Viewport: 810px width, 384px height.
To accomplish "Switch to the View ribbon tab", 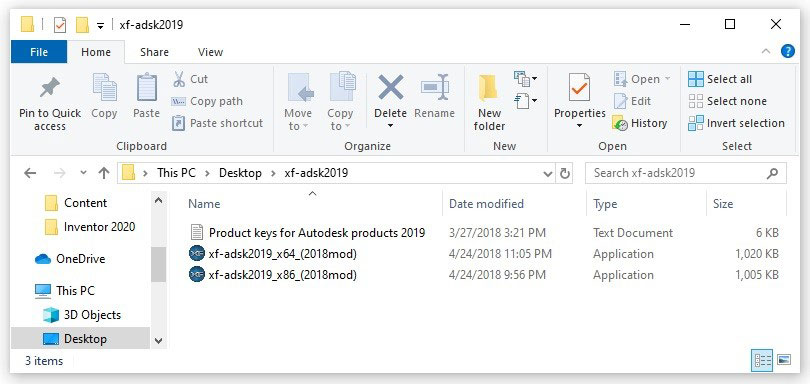I will pos(210,52).
